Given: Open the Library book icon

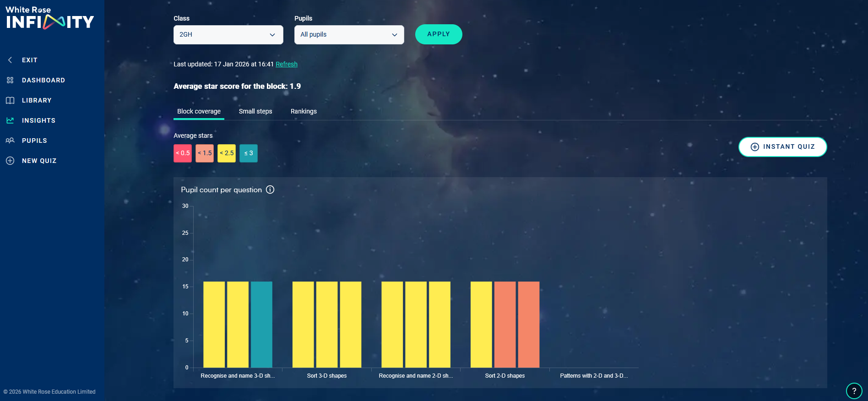Looking at the screenshot, I should [10, 100].
